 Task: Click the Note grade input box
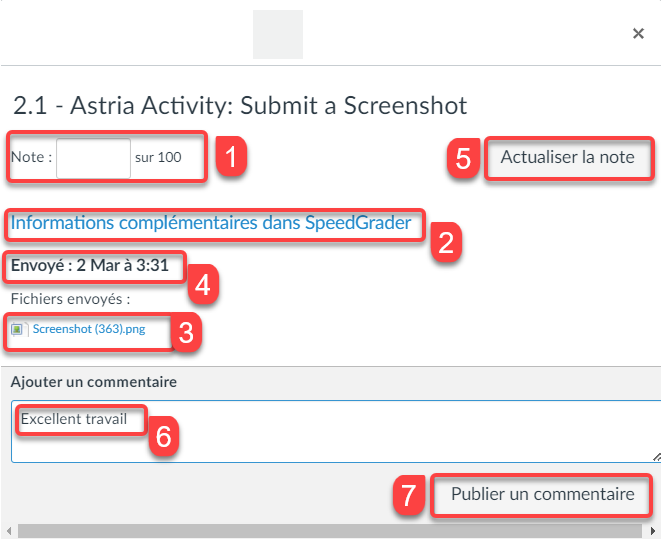pos(93,158)
